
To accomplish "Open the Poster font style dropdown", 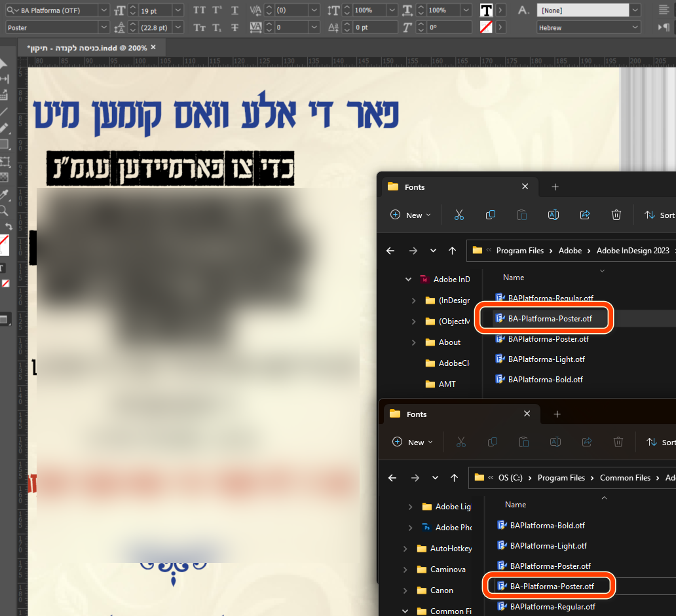I will [x=103, y=27].
